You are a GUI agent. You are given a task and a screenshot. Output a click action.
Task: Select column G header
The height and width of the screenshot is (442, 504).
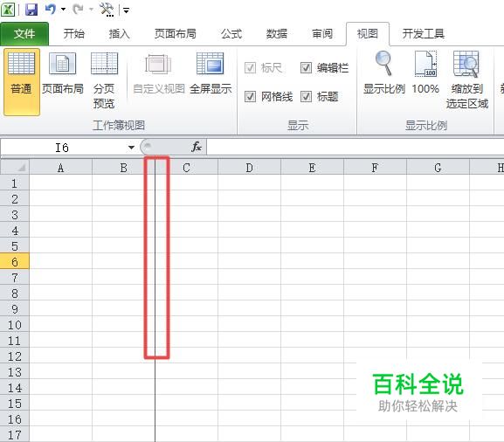tap(438, 168)
